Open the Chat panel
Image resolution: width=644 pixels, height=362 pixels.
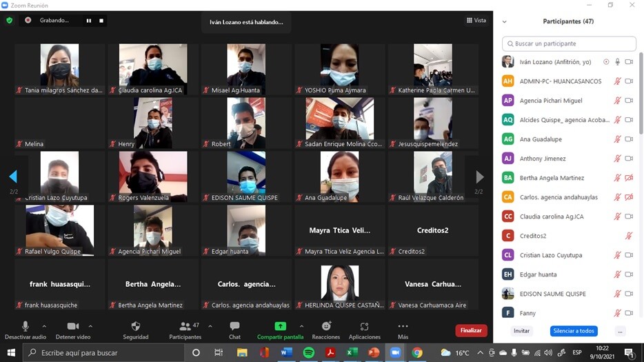(234, 326)
